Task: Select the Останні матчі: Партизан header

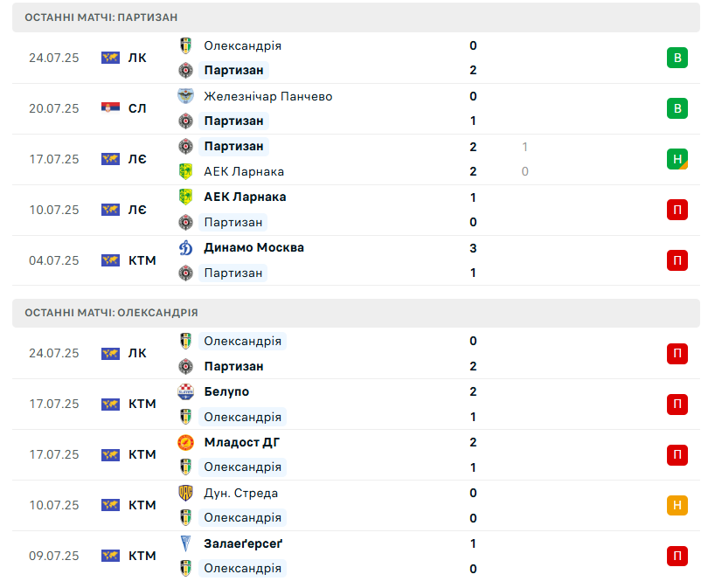Action: (356, 17)
